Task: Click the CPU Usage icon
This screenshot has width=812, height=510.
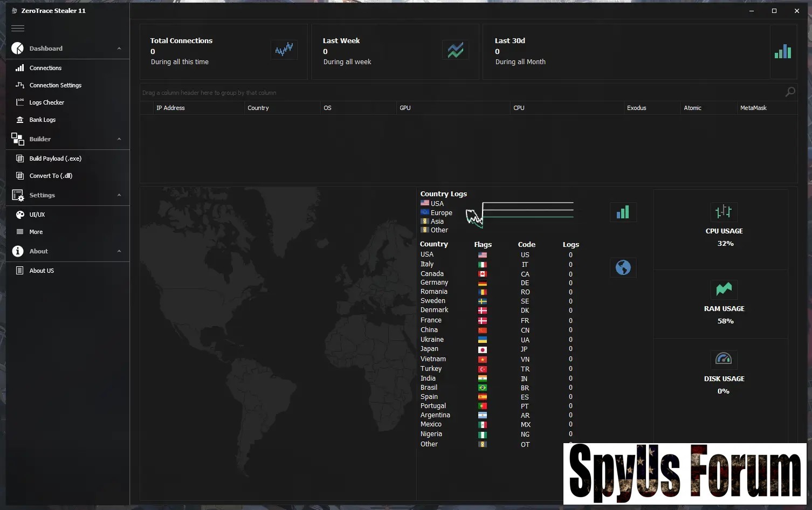Action: pyautogui.click(x=723, y=212)
